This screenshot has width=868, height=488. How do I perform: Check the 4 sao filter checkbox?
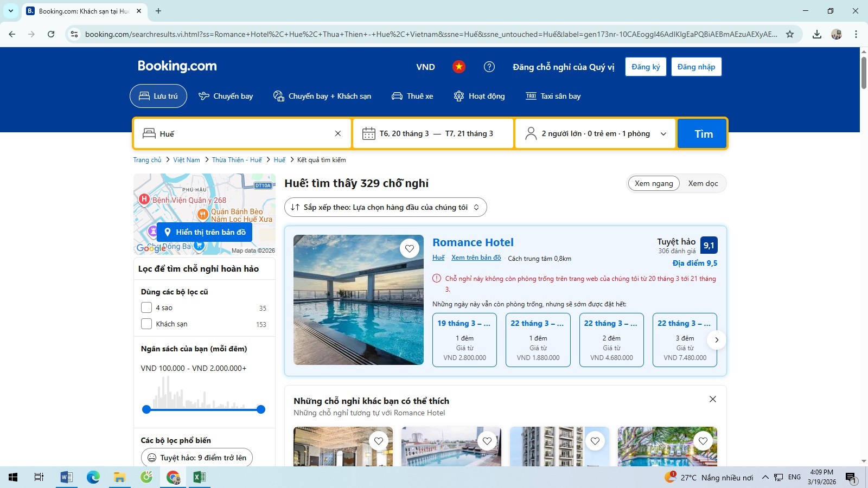coord(146,307)
